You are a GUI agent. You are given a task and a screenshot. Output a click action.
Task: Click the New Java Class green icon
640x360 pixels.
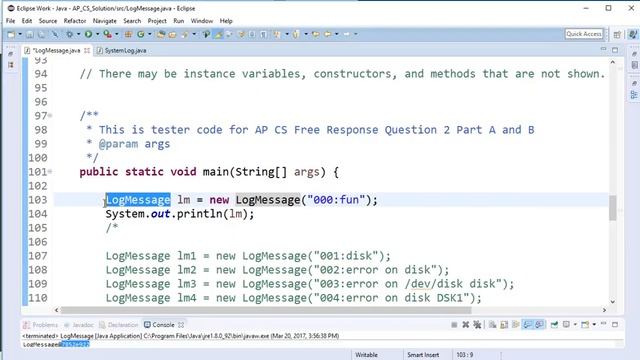pos(140,34)
